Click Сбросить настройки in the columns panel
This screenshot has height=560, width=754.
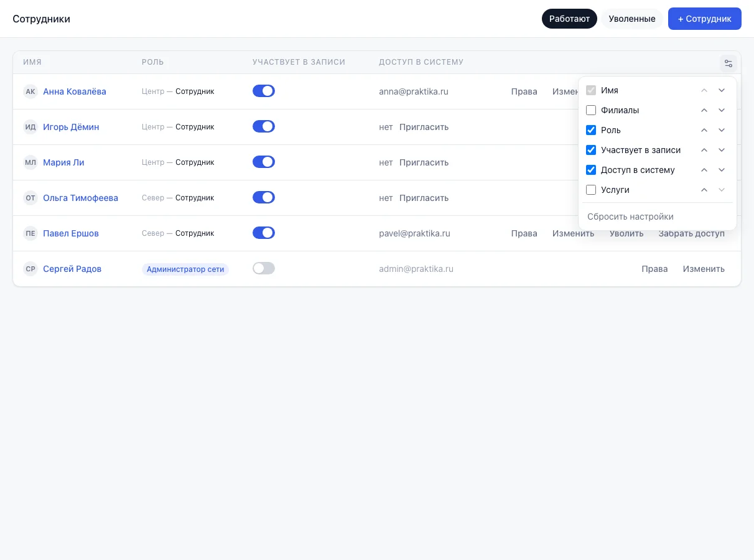click(x=630, y=217)
